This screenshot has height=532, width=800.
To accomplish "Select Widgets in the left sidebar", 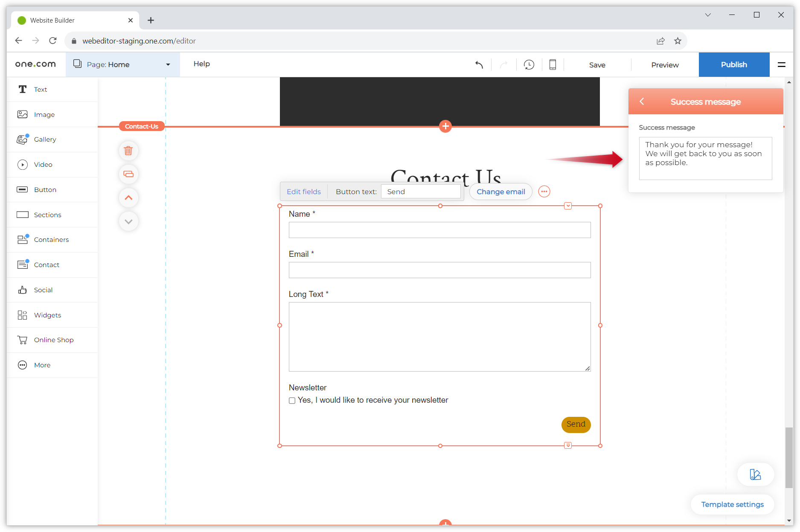I will [47, 315].
